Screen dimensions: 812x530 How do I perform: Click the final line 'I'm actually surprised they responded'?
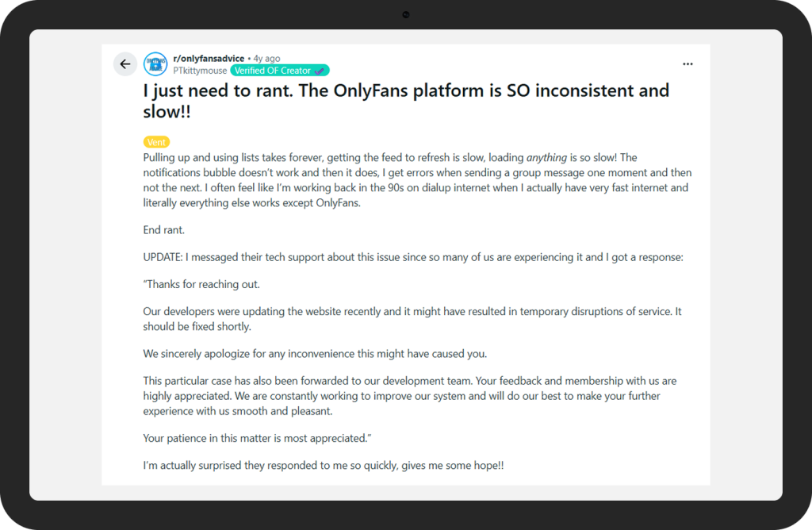[323, 466]
